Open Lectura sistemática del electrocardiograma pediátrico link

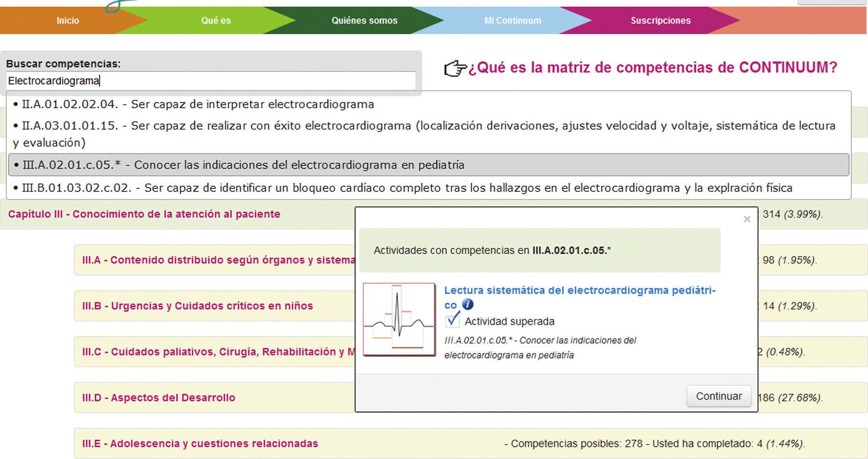pos(579,291)
